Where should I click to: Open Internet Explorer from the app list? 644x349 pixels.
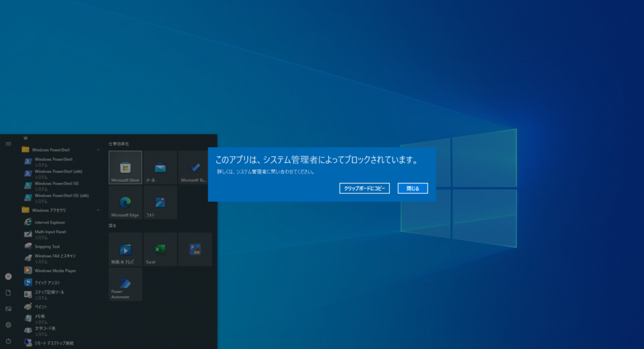pos(61,222)
